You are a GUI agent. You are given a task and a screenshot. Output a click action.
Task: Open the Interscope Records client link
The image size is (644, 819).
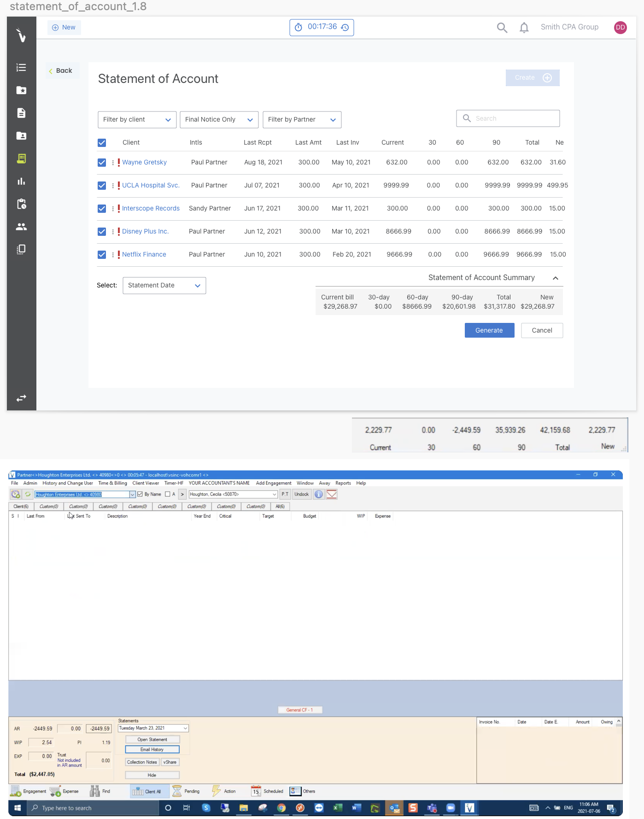click(x=151, y=208)
